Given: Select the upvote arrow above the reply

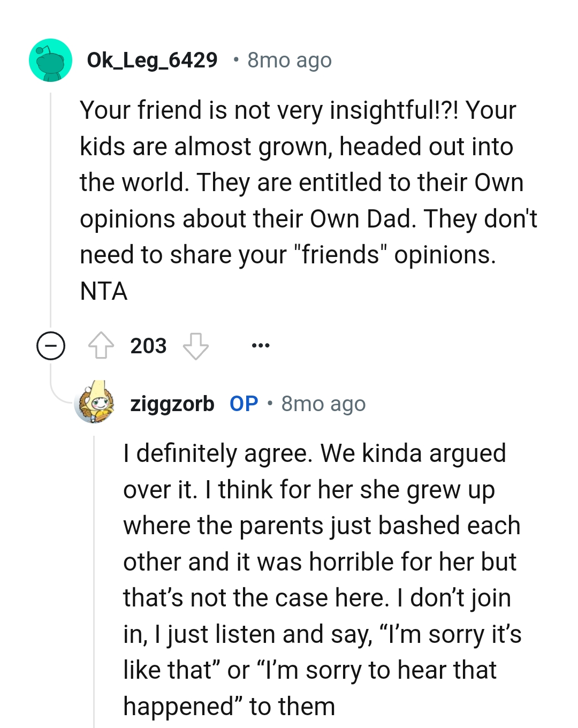Looking at the screenshot, I should point(102,345).
